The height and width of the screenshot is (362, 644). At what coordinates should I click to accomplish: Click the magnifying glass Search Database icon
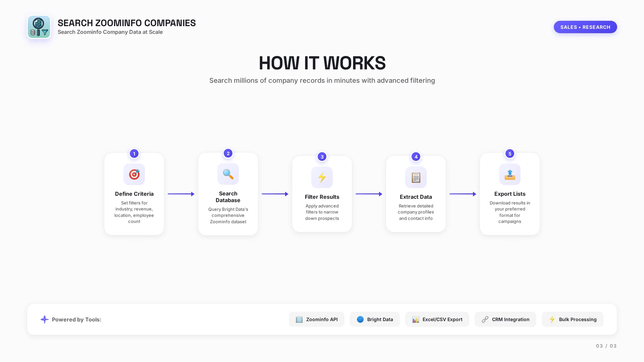tap(228, 174)
